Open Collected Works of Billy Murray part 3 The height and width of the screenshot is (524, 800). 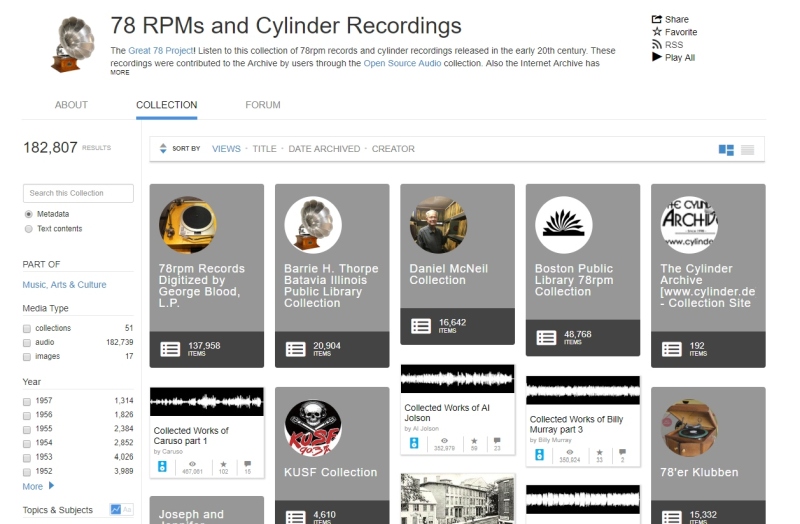click(576, 425)
